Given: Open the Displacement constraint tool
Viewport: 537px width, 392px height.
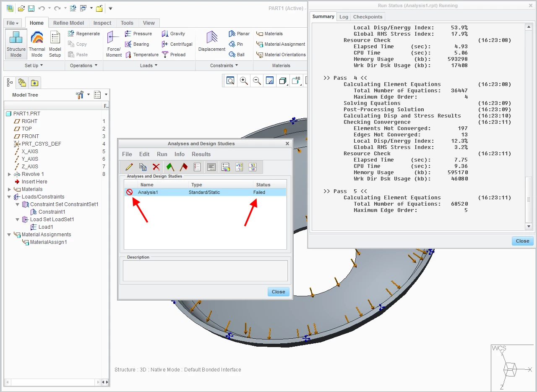Looking at the screenshot, I should [212, 42].
